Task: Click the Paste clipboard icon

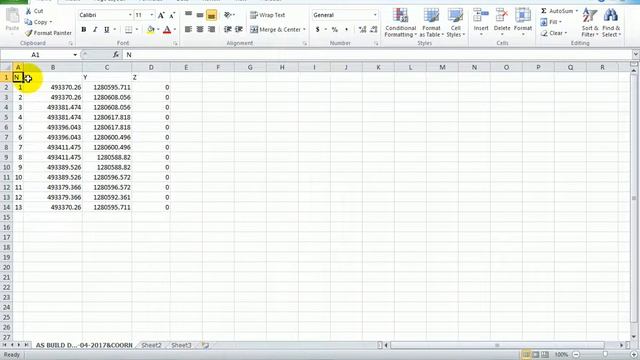Action: point(12,16)
